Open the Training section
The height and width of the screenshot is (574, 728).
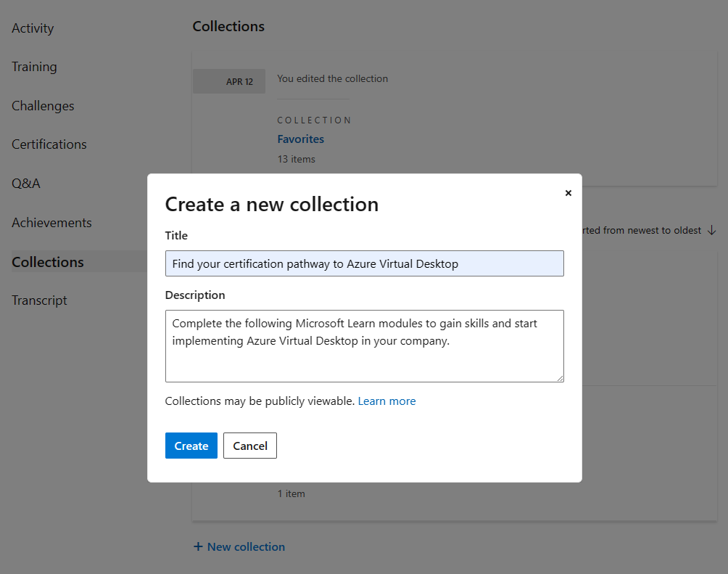pyautogui.click(x=34, y=66)
